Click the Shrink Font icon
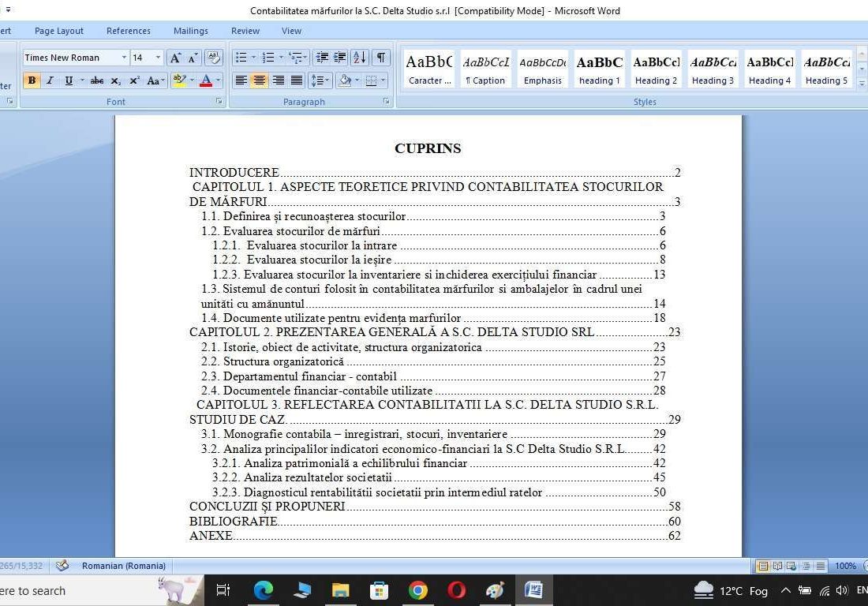The image size is (868, 606). [x=193, y=58]
